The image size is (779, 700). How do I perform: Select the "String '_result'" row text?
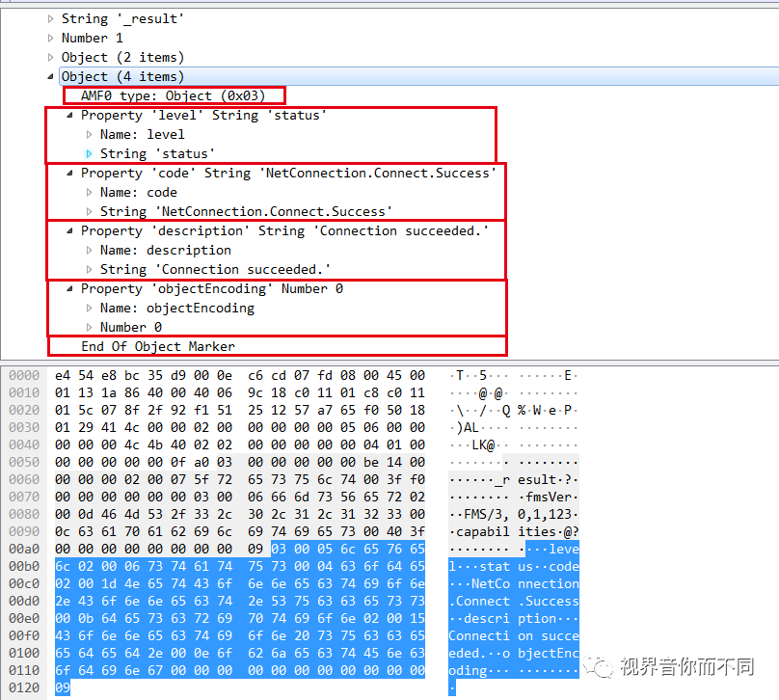[x=122, y=19]
